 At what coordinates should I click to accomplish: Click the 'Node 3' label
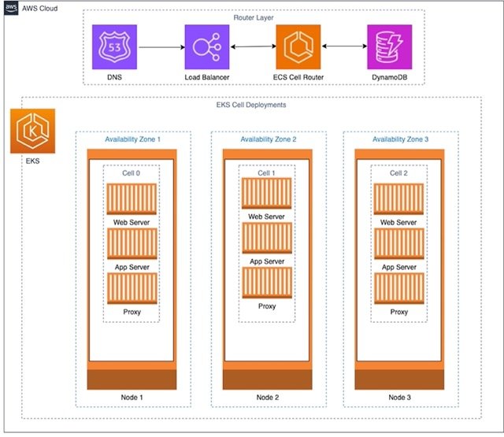point(399,397)
